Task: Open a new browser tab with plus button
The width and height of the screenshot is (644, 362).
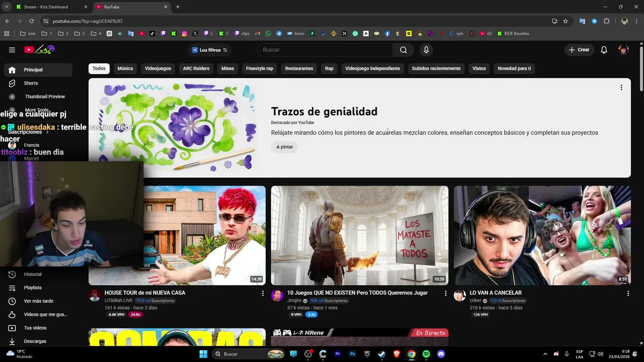Action: pos(178,7)
